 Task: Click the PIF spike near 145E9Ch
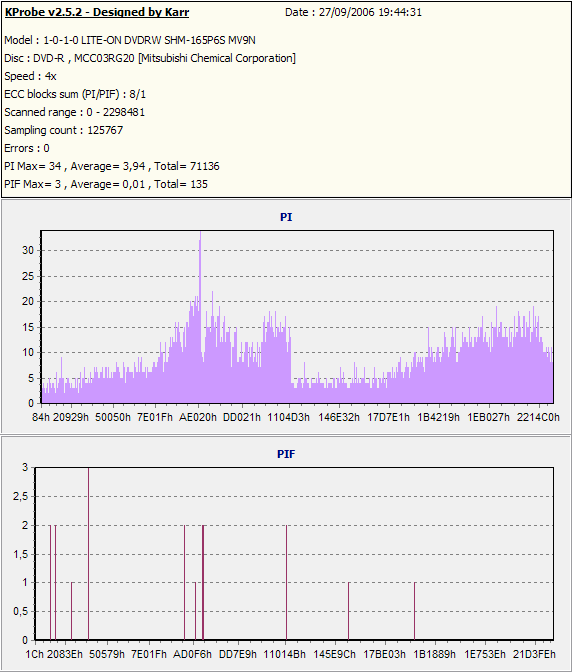tap(349, 611)
